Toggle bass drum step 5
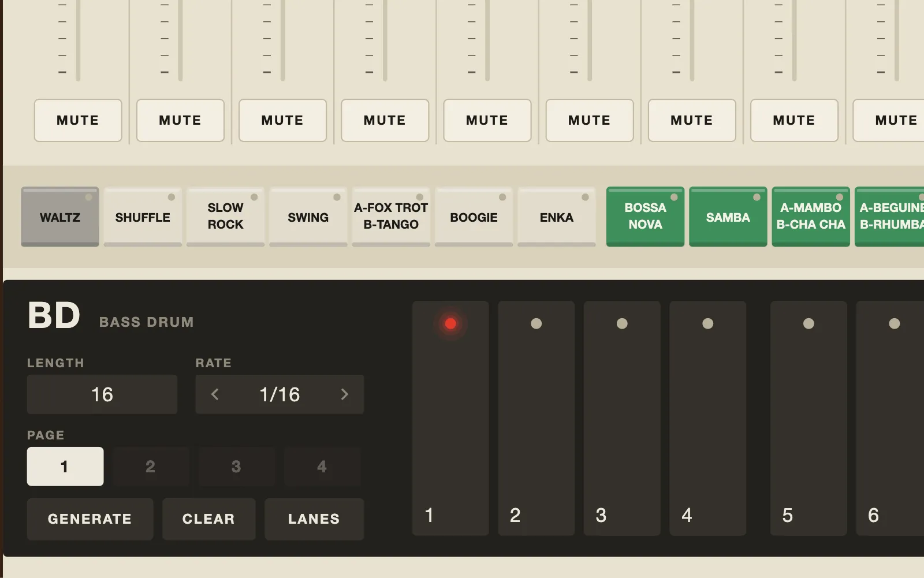Image resolution: width=924 pixels, height=578 pixels. (808, 418)
